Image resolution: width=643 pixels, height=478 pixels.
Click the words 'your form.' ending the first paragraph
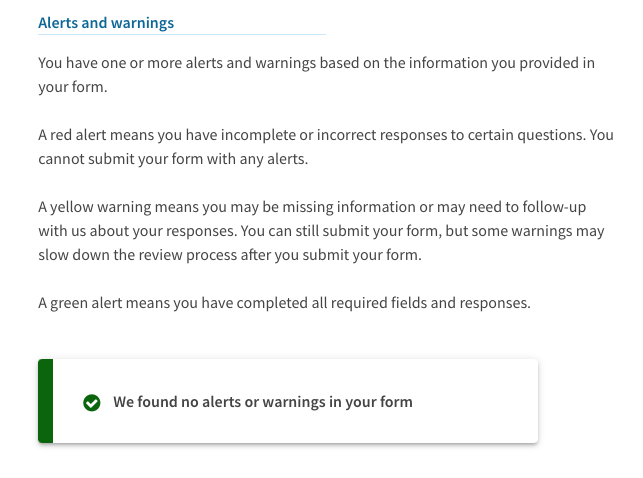[73, 87]
